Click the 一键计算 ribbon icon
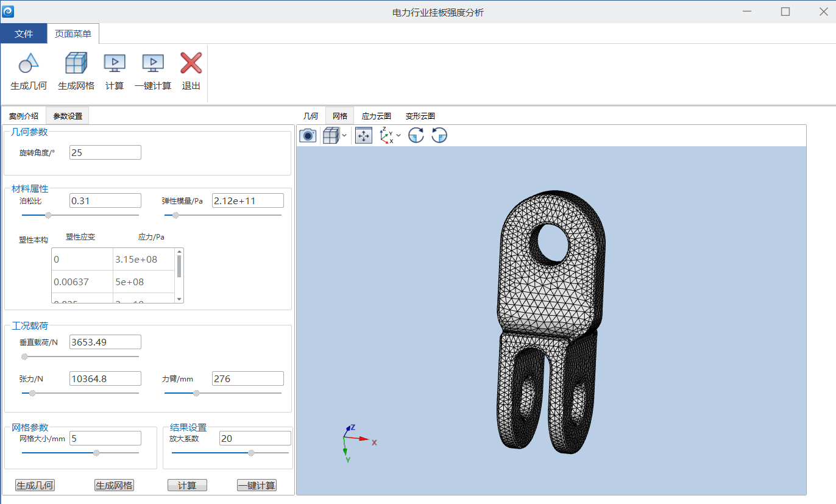The image size is (836, 504). click(x=153, y=63)
